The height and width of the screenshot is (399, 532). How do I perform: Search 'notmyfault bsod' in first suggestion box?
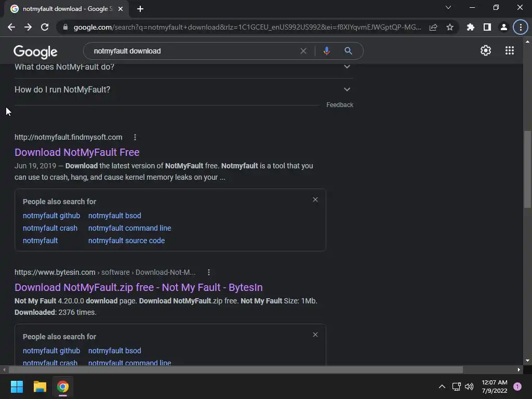click(115, 216)
